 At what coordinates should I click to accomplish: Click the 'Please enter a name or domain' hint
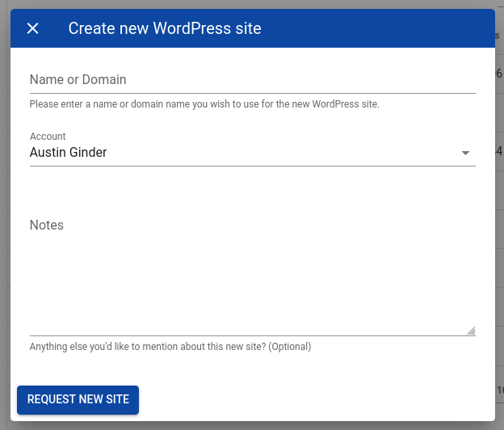(x=204, y=104)
